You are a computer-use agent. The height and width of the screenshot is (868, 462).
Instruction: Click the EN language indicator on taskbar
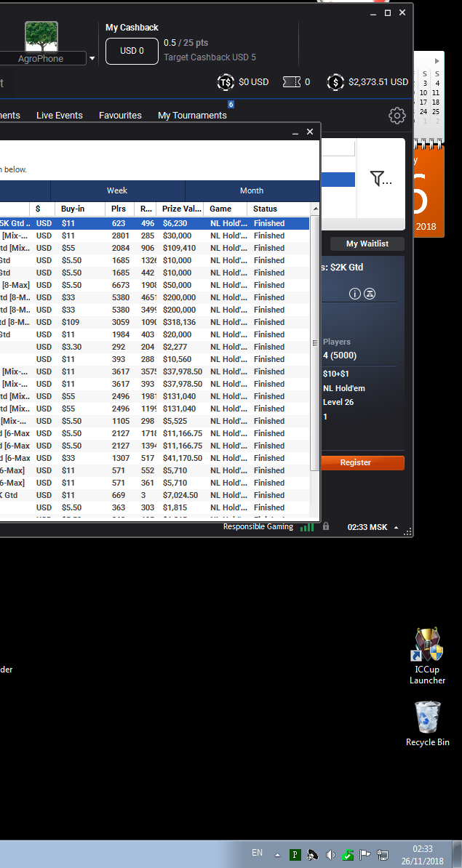point(257,853)
